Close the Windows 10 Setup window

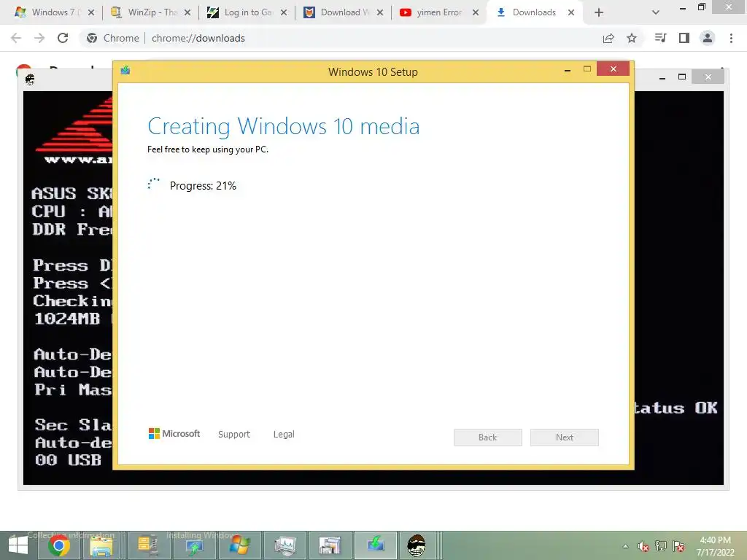click(613, 69)
